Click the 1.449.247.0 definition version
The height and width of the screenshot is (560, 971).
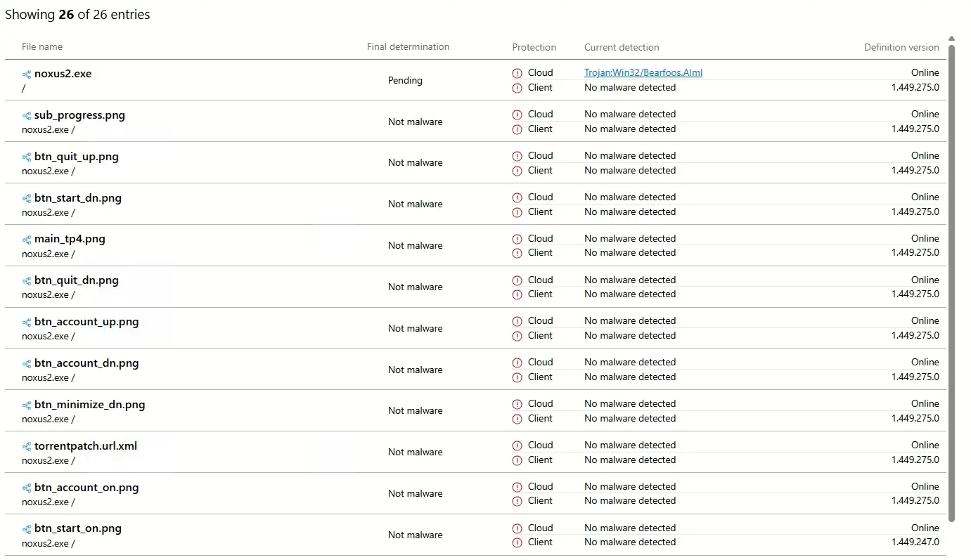[x=915, y=542]
